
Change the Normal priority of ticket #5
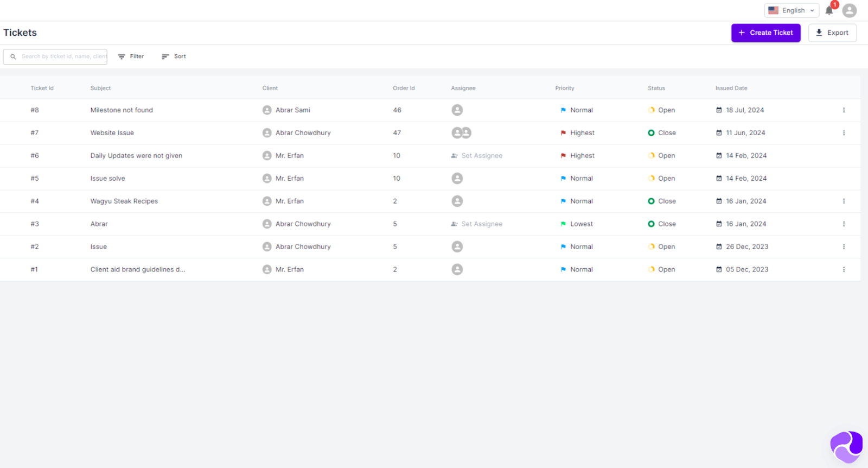577,179
